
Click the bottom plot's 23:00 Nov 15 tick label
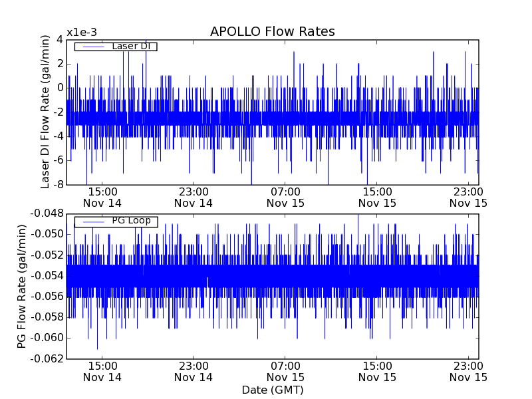(x=467, y=371)
